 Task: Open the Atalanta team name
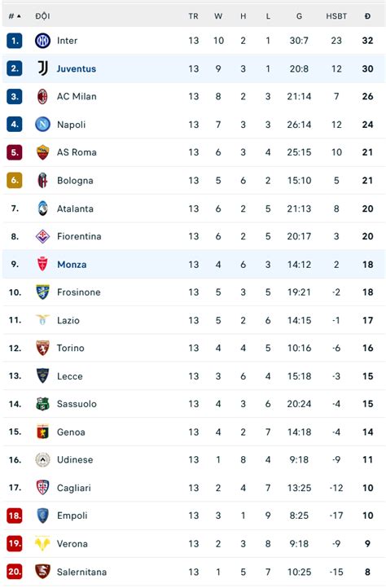(75, 208)
